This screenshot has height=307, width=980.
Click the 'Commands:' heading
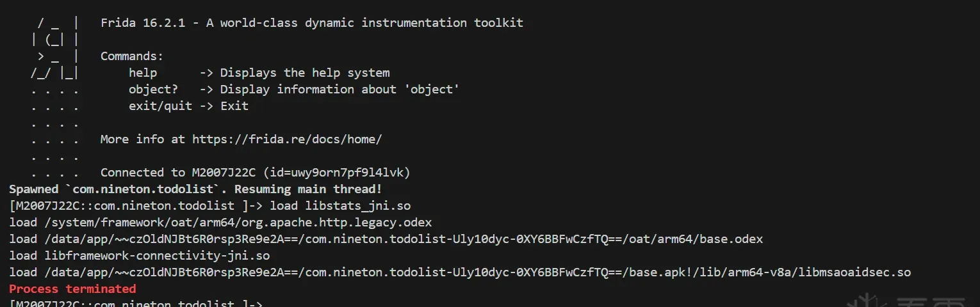(132, 56)
